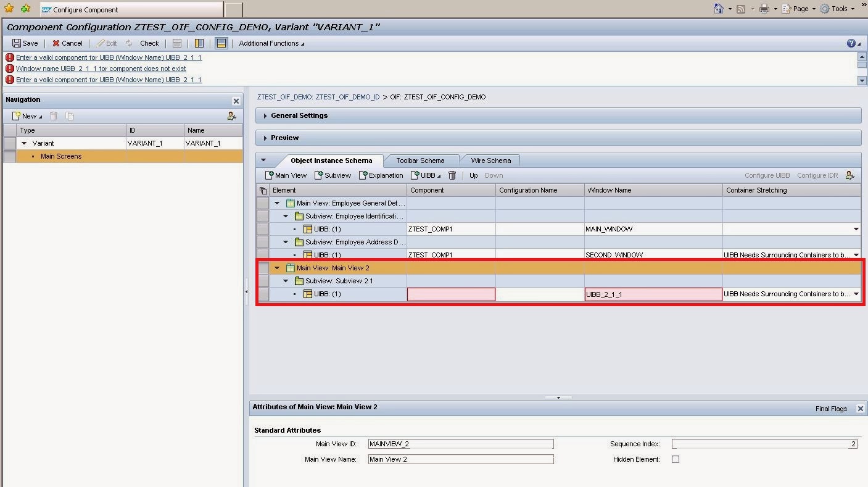Click the Check button in toolbar
The width and height of the screenshot is (868, 487).
149,43
